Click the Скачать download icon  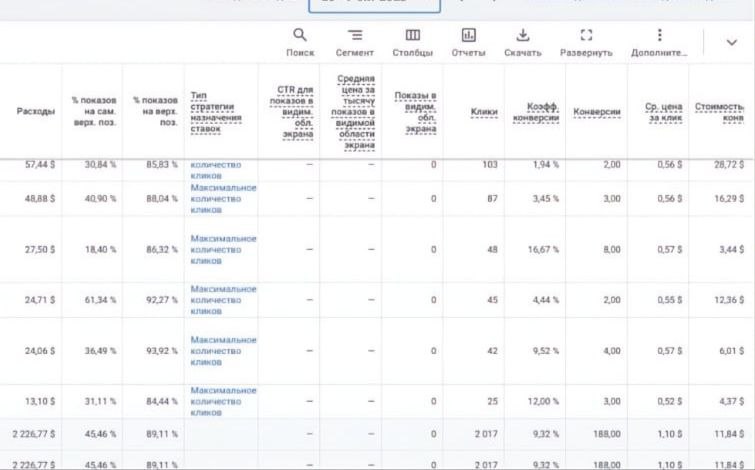522,35
